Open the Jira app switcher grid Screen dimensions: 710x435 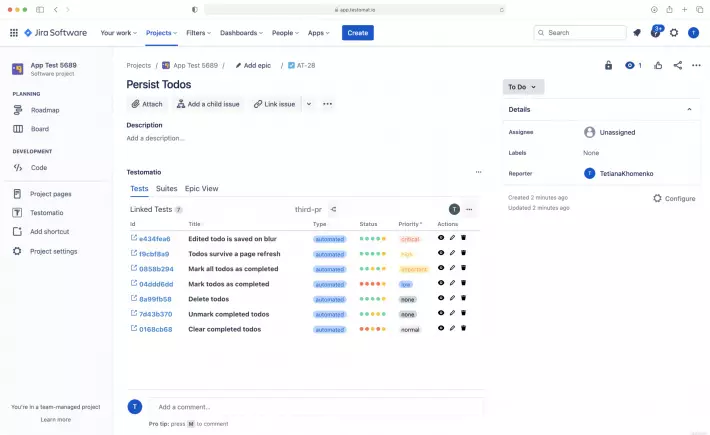pos(14,32)
